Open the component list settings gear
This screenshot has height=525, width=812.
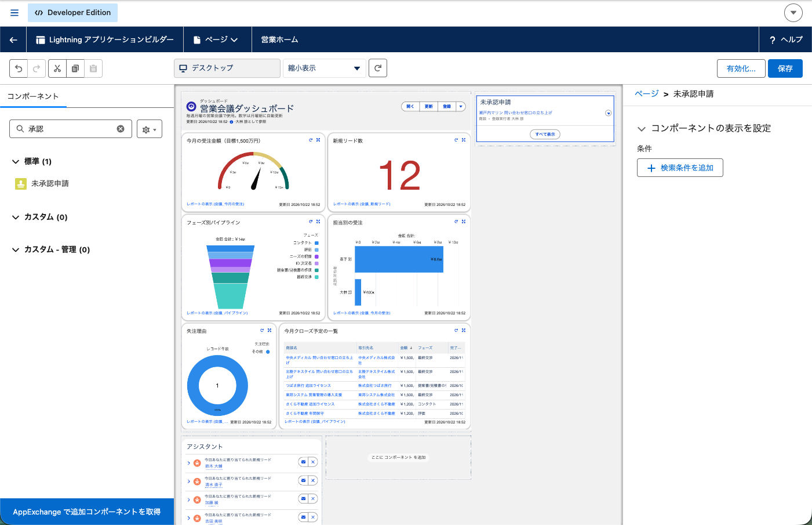coord(150,129)
